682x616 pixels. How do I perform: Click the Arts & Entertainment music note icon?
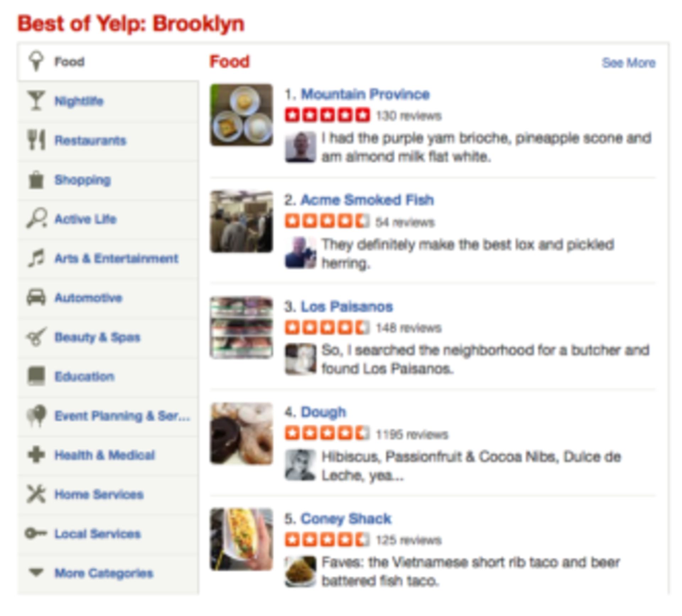click(x=36, y=258)
